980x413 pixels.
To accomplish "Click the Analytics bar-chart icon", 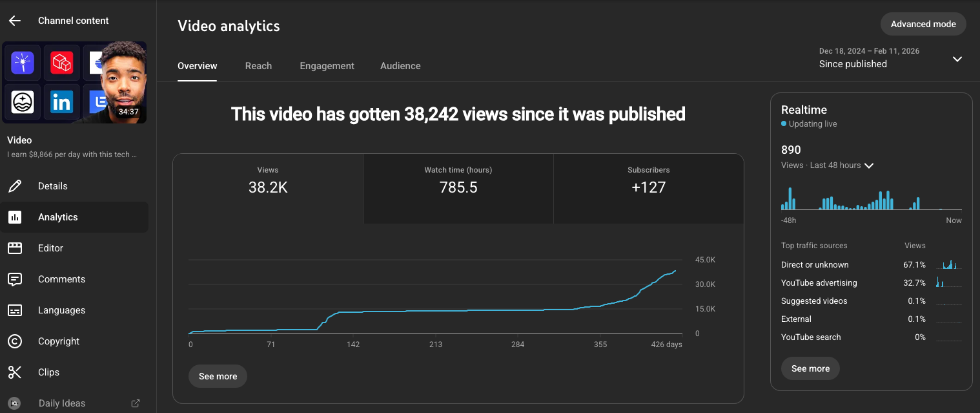I will [14, 217].
